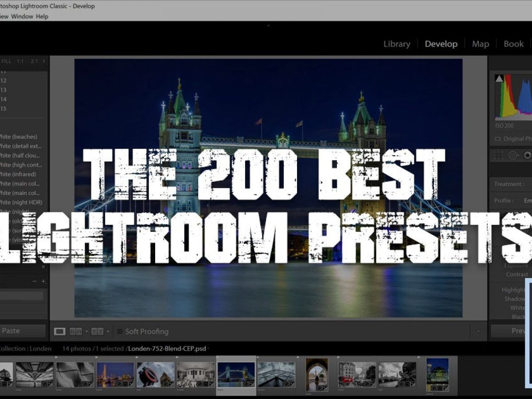Click the Paste settings button
This screenshot has height=399, width=532.
(22, 331)
